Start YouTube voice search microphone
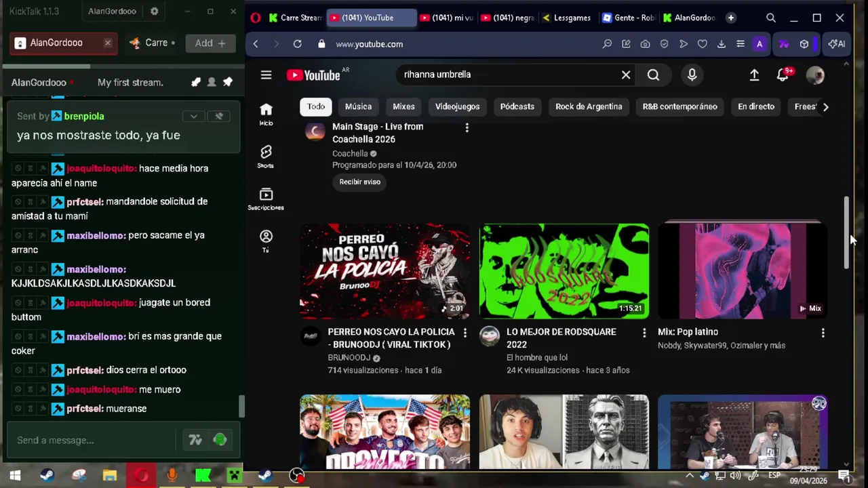The image size is (868, 488). click(x=692, y=75)
